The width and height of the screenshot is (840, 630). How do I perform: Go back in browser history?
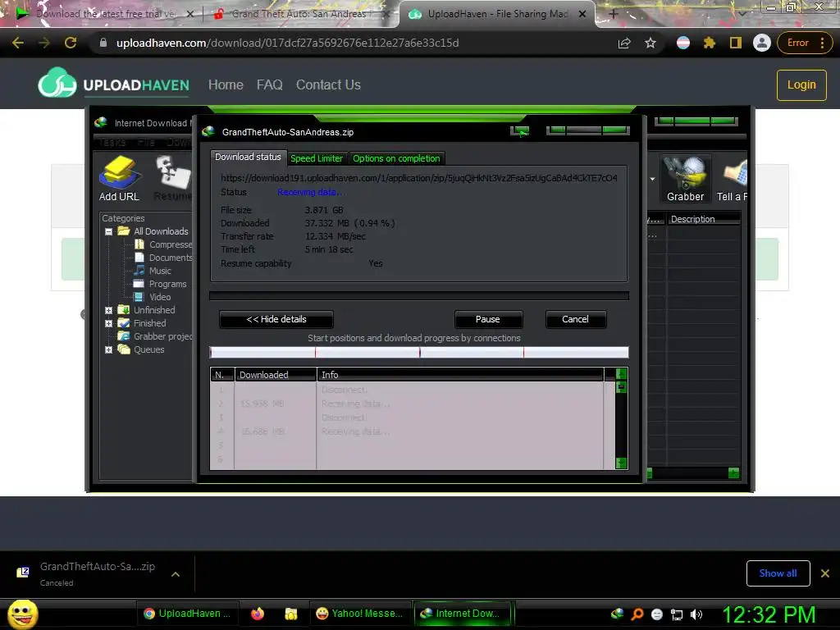(18, 43)
